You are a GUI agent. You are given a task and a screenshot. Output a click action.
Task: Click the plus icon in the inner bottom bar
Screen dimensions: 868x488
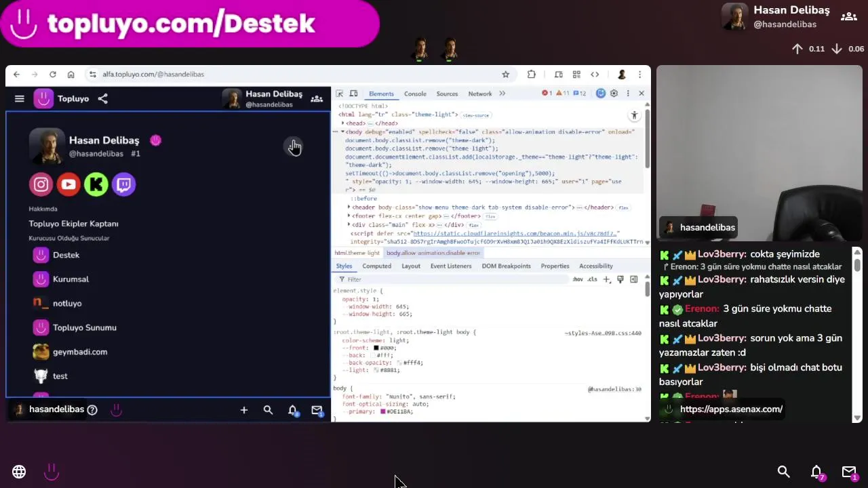tap(244, 410)
